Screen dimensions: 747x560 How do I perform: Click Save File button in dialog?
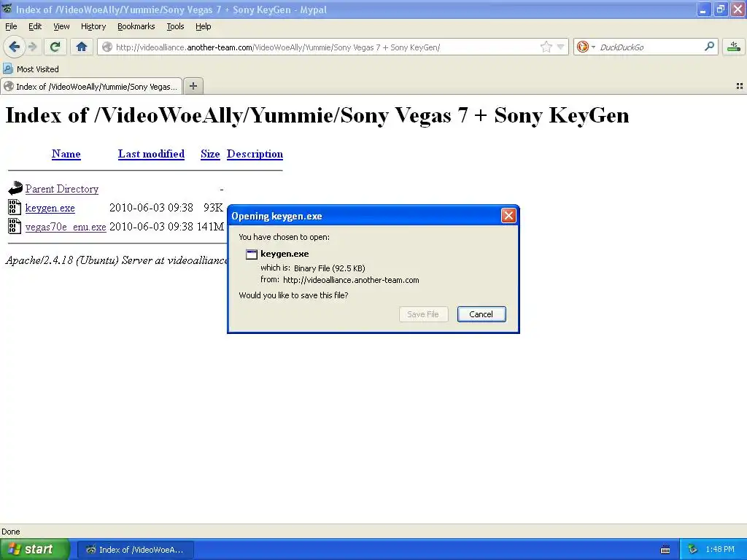tap(423, 314)
